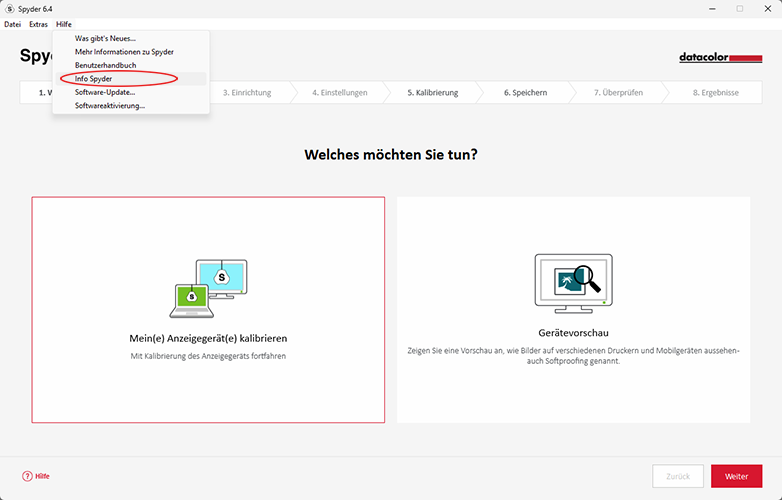The image size is (782, 500).
Task: Click the Gerätevorschau magnifier monitor icon
Action: 573,280
